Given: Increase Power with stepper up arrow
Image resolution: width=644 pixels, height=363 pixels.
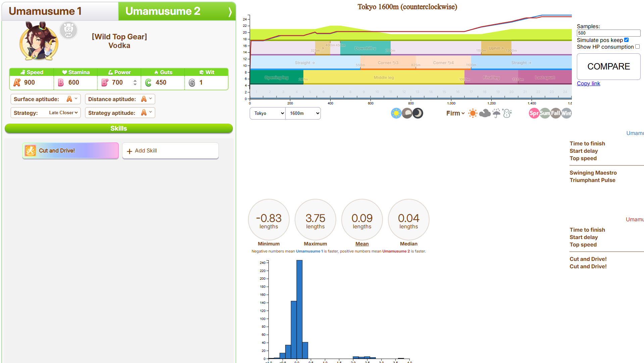Looking at the screenshot, I should 135,81.
